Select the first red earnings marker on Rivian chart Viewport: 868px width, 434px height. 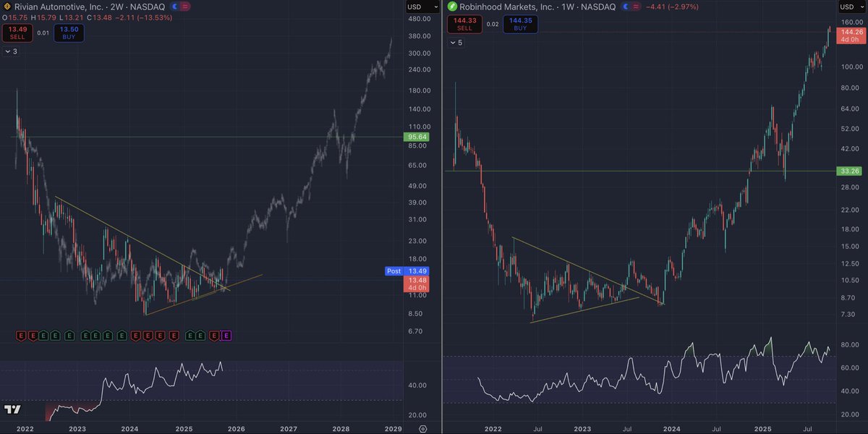point(21,336)
